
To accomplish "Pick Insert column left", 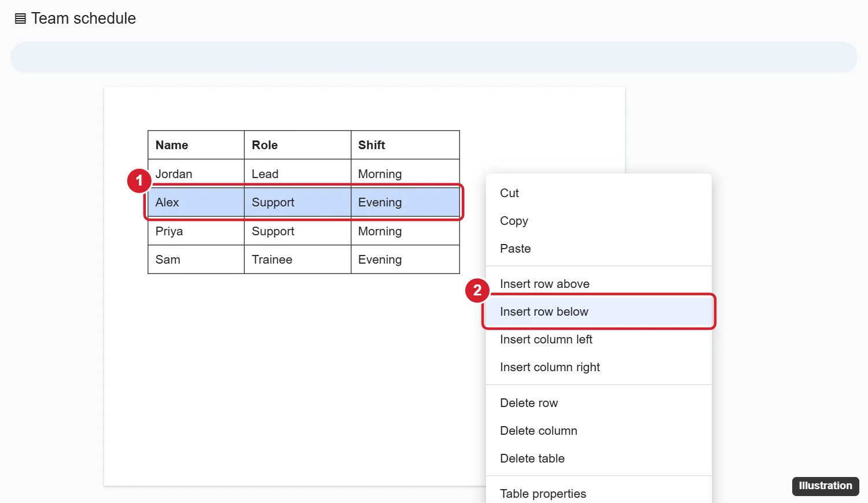I will (x=599, y=339).
